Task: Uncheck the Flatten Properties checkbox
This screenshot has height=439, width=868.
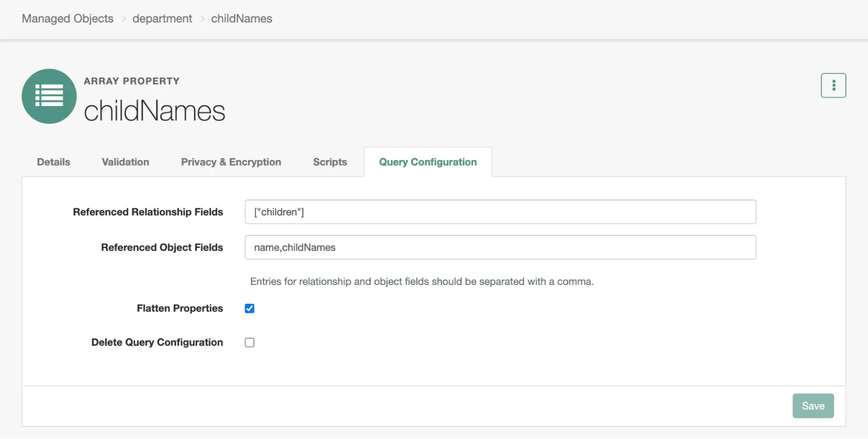Action: click(x=250, y=308)
